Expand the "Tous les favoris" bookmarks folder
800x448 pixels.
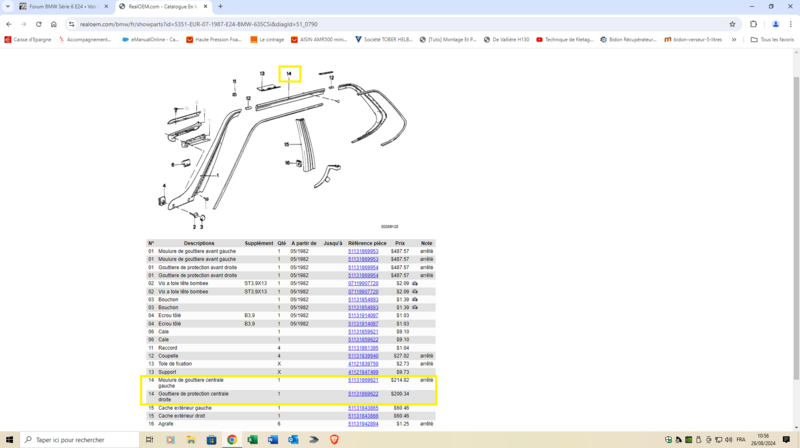(772, 39)
